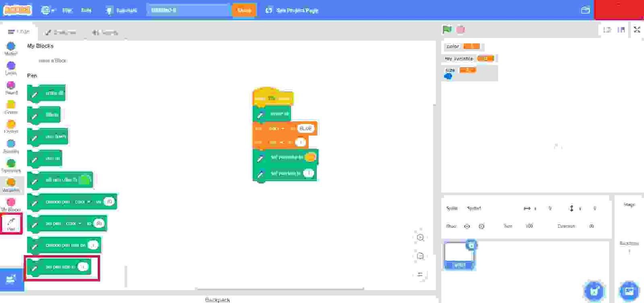The image size is (644, 303).
Task: Click the orange variable reporter in the set pen color script block
Action: pos(310,157)
